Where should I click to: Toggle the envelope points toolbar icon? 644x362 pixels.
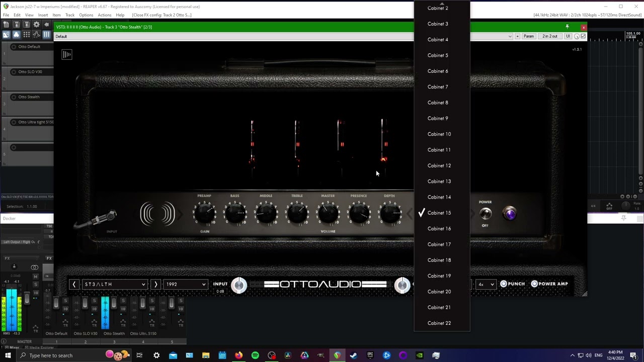(x=36, y=35)
